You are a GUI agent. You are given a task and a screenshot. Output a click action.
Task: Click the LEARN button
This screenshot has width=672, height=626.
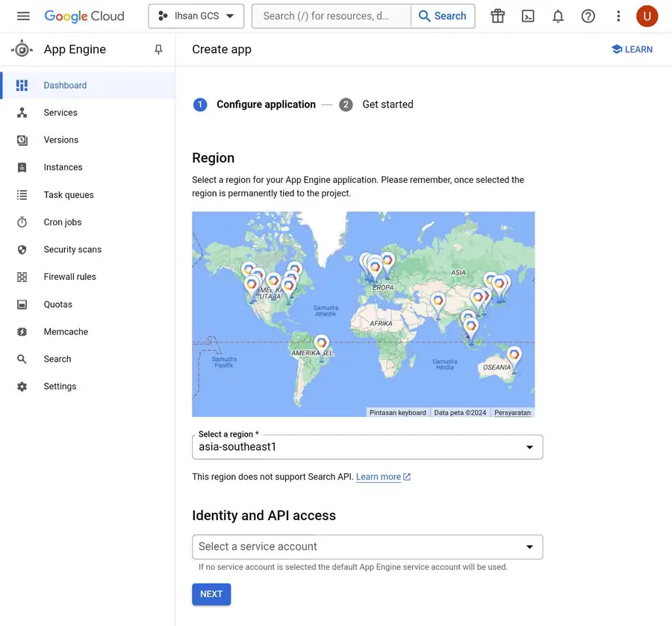(632, 49)
